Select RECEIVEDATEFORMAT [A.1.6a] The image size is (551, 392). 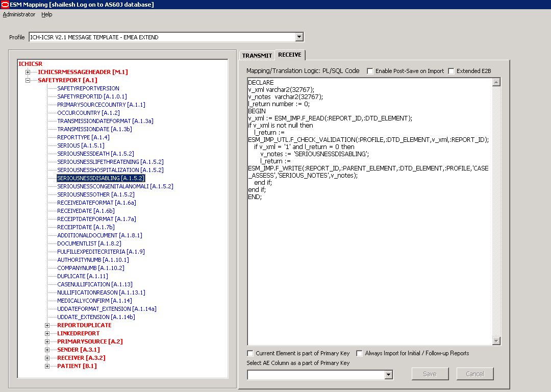click(x=96, y=203)
